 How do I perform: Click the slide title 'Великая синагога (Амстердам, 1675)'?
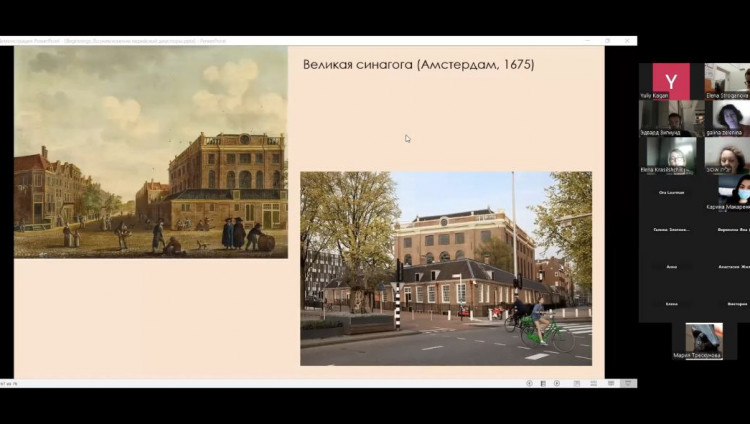(x=419, y=65)
